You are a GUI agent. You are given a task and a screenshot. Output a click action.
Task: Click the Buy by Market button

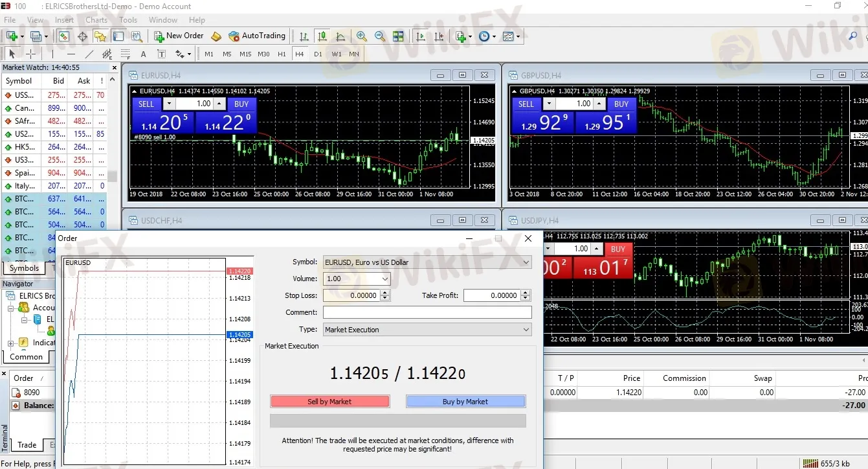pyautogui.click(x=465, y=402)
